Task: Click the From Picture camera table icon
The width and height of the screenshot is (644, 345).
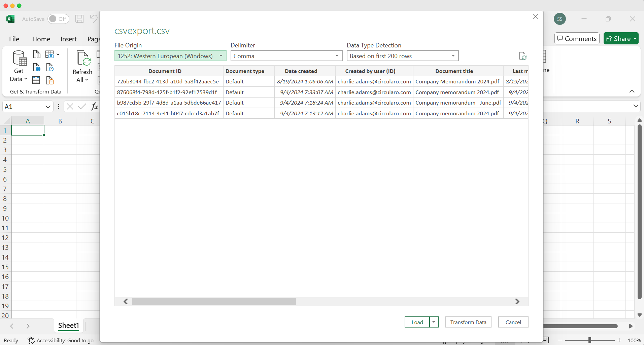Action: click(50, 54)
